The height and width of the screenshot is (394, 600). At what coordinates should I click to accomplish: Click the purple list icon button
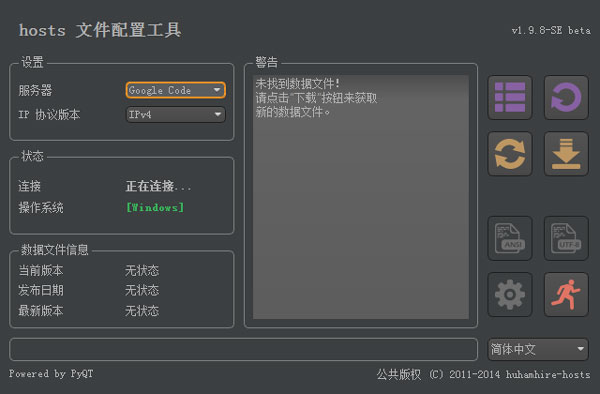[510, 97]
